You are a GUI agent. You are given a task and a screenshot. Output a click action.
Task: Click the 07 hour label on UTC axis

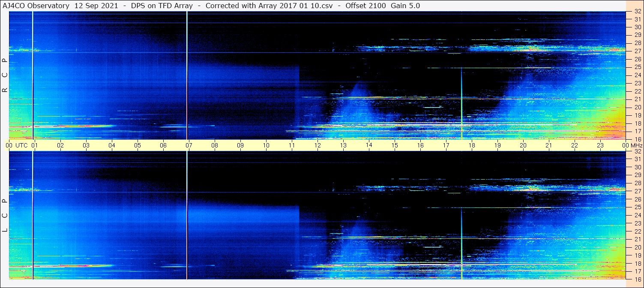(x=189, y=145)
